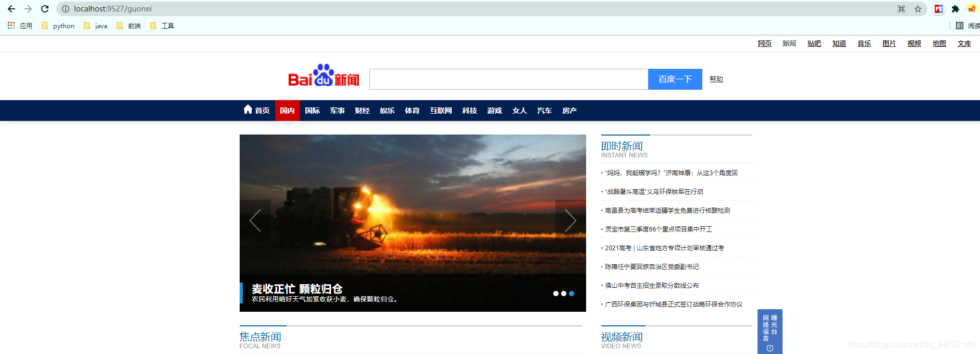This screenshot has height=354, width=980.
Task: Open the 帮助 help link
Action: [x=716, y=79]
